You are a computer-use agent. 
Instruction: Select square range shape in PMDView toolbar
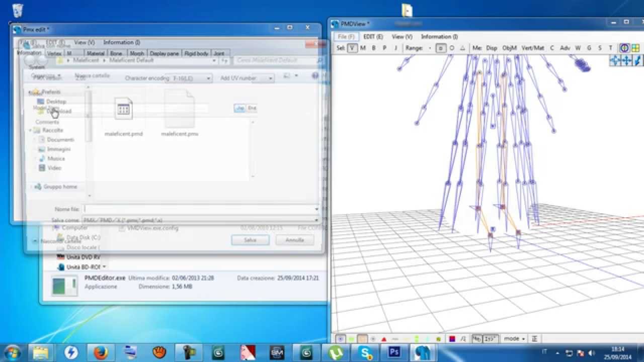click(441, 48)
